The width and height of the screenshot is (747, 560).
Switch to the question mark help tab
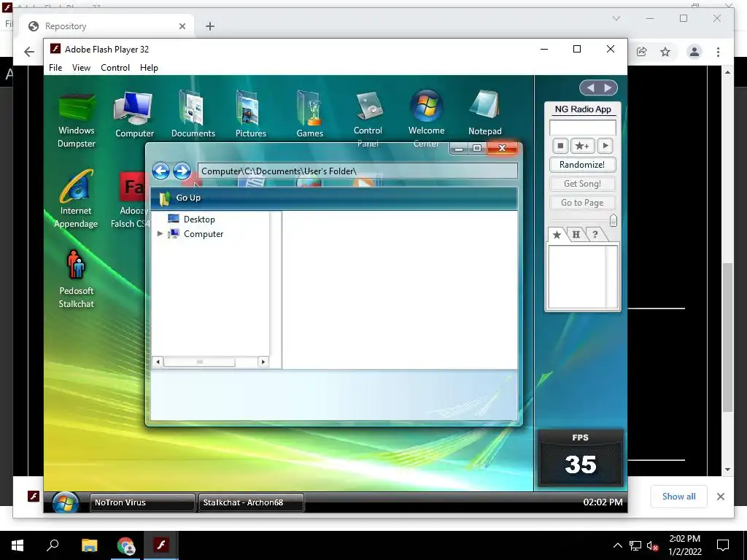[x=595, y=234]
